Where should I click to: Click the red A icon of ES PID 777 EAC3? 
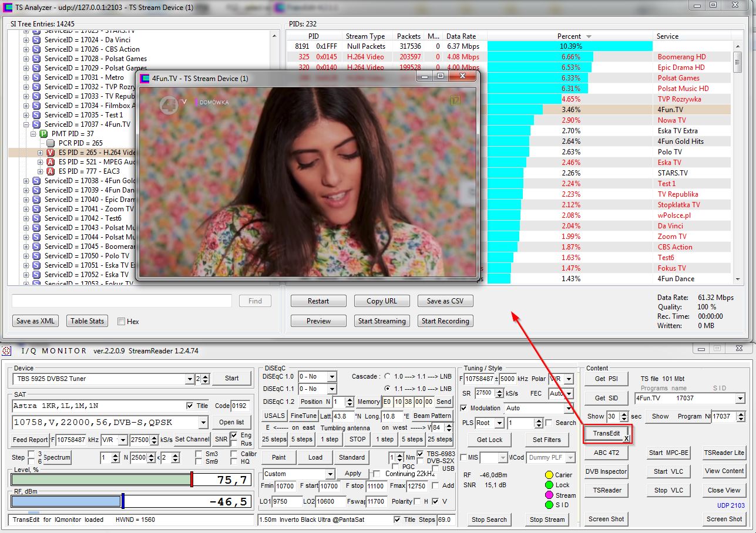[x=51, y=171]
